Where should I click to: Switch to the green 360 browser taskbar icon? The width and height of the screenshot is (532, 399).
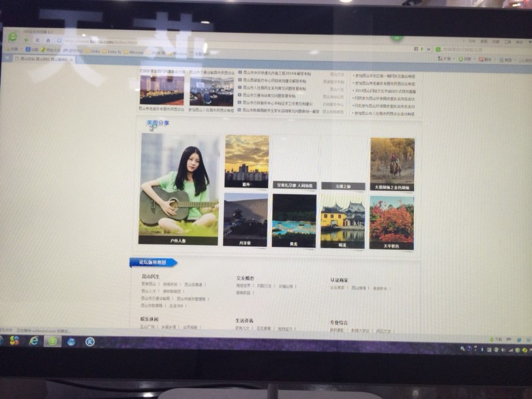click(x=53, y=341)
